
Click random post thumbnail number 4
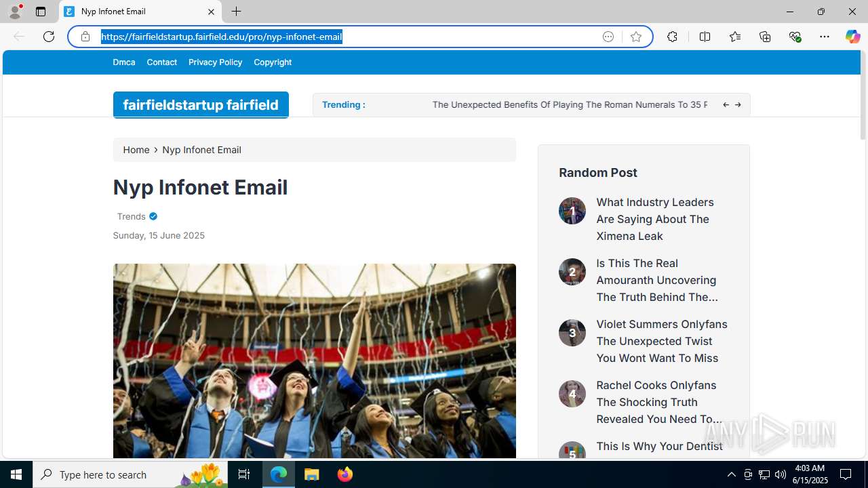tap(572, 394)
